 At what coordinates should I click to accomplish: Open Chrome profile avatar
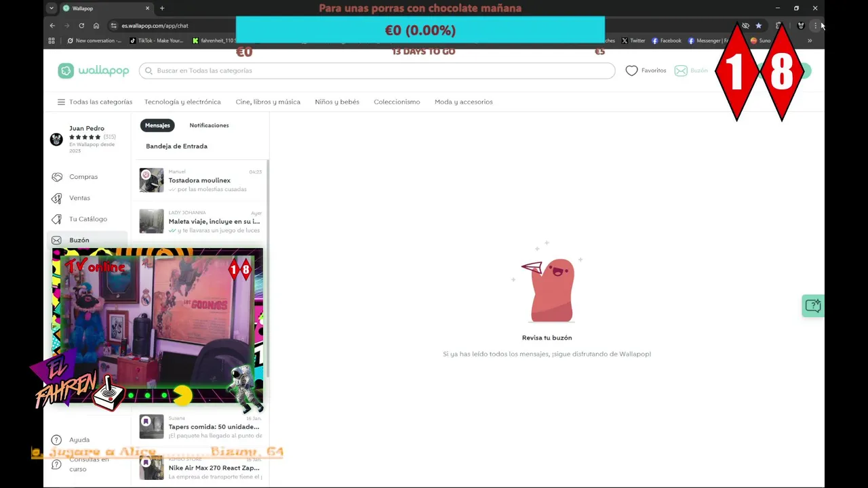[801, 26]
